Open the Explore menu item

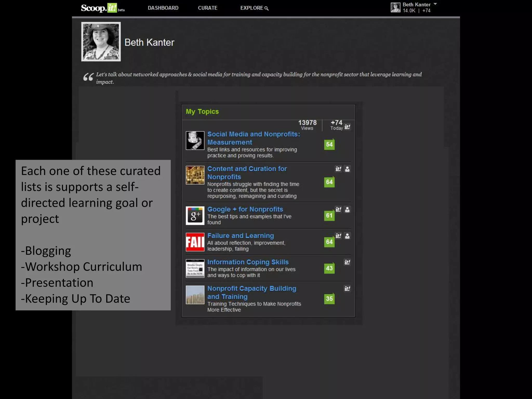point(251,8)
